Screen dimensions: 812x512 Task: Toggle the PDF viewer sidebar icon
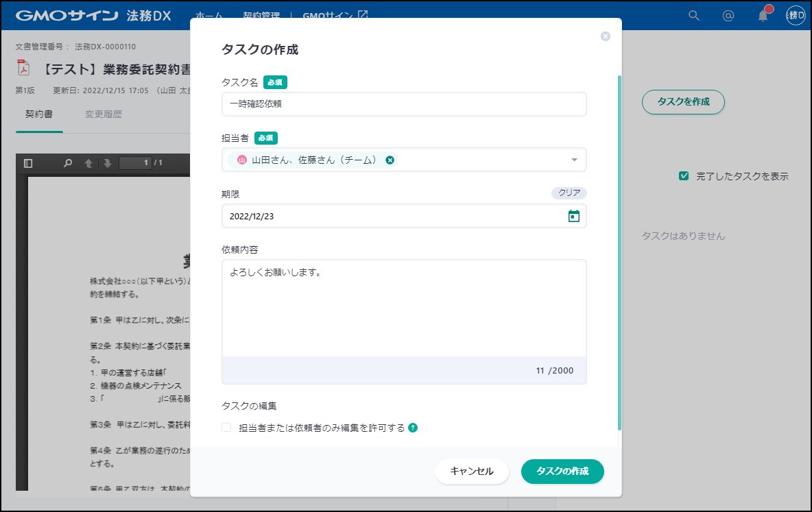[x=28, y=163]
